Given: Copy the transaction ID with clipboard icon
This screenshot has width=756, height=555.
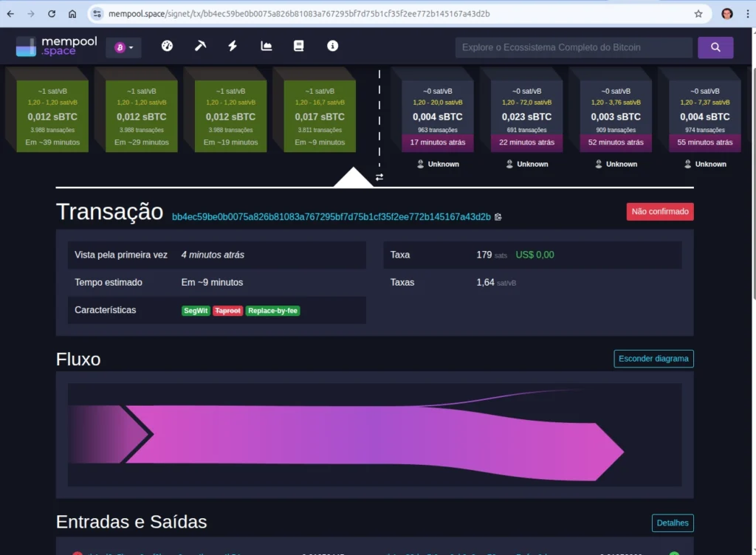Looking at the screenshot, I should [498, 216].
